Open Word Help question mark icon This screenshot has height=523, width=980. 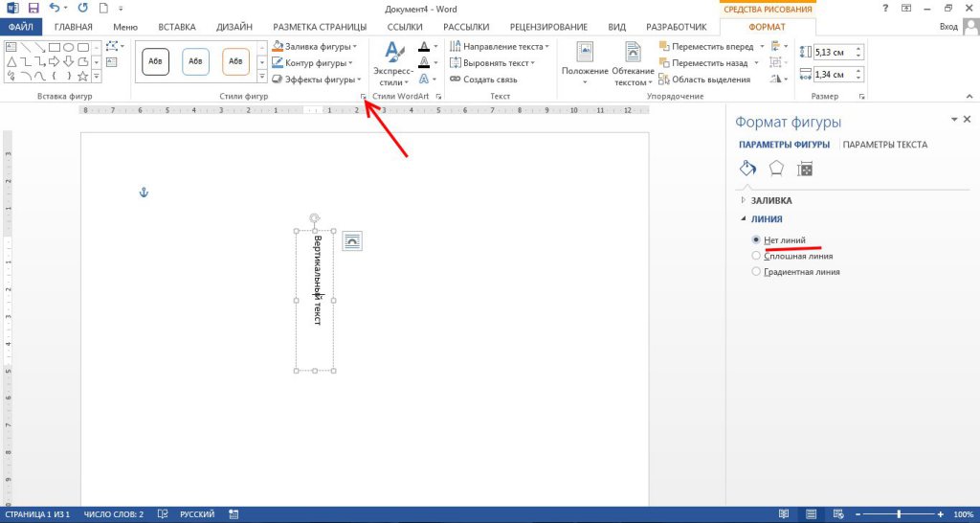(885, 9)
